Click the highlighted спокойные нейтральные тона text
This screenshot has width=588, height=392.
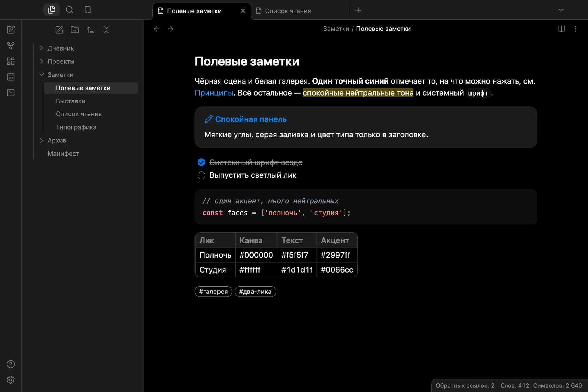click(358, 93)
